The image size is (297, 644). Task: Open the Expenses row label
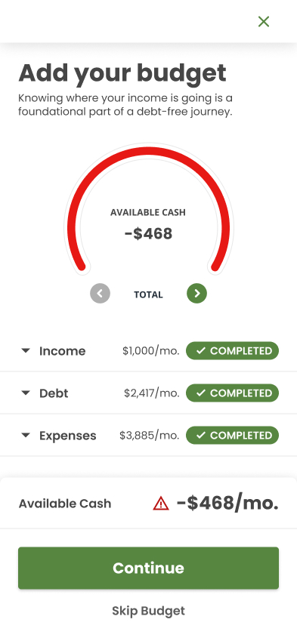(68, 436)
